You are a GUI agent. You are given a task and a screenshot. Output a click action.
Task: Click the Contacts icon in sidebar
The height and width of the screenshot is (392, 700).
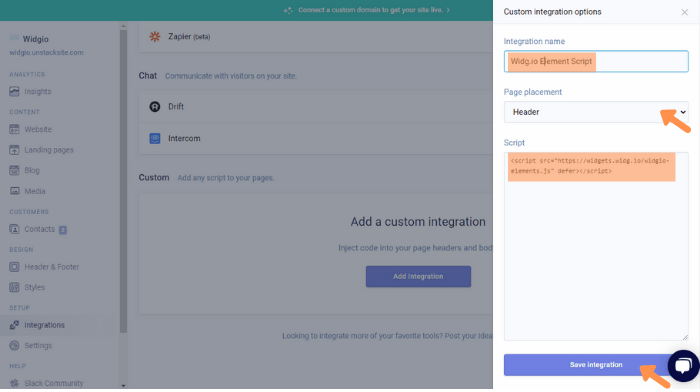point(14,229)
